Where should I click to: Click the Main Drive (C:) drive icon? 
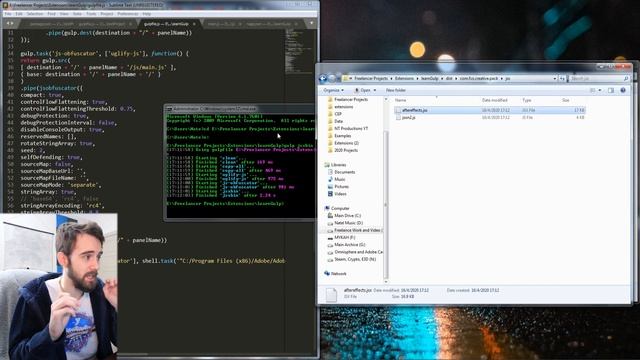tap(330, 216)
